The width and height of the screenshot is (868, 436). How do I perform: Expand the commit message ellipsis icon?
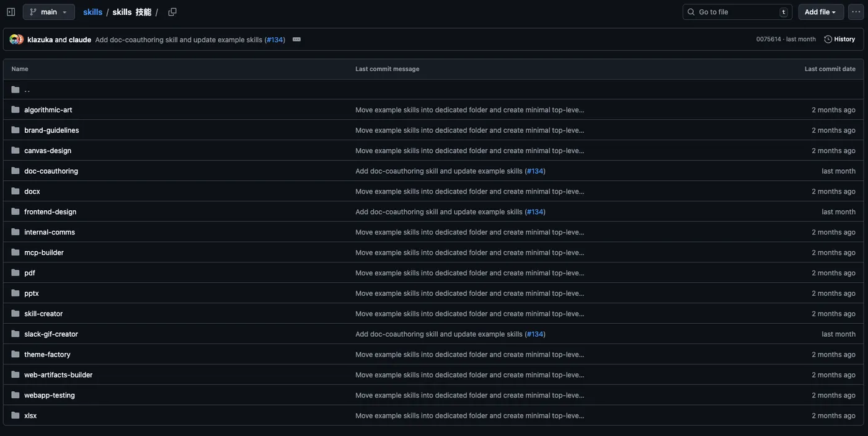[296, 39]
